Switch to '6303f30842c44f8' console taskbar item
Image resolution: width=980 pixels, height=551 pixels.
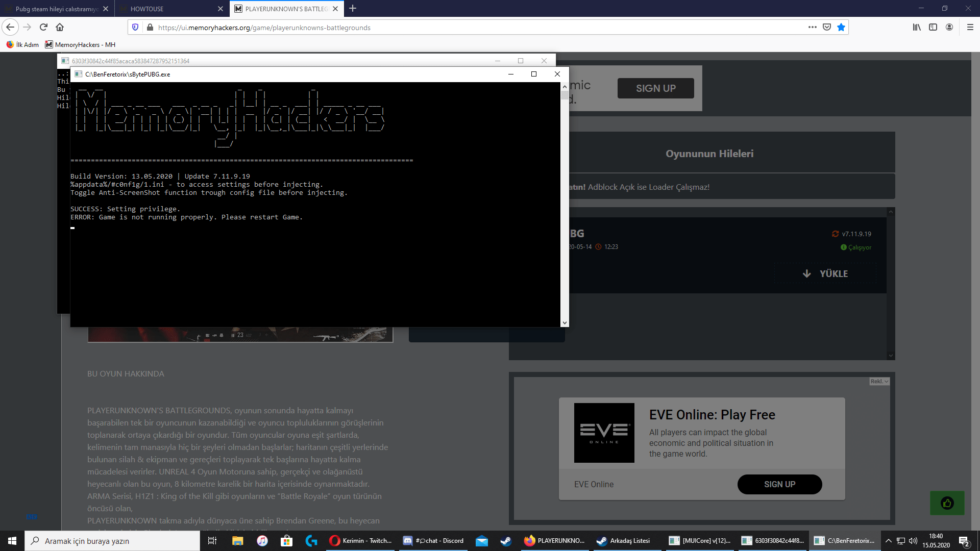point(773,541)
